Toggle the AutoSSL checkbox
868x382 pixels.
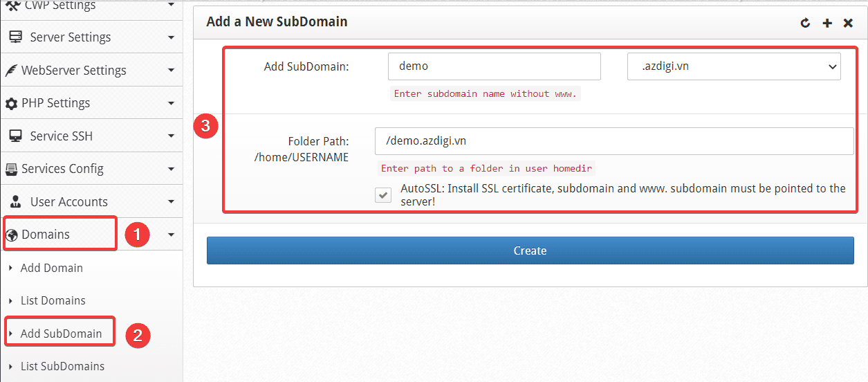click(x=383, y=195)
